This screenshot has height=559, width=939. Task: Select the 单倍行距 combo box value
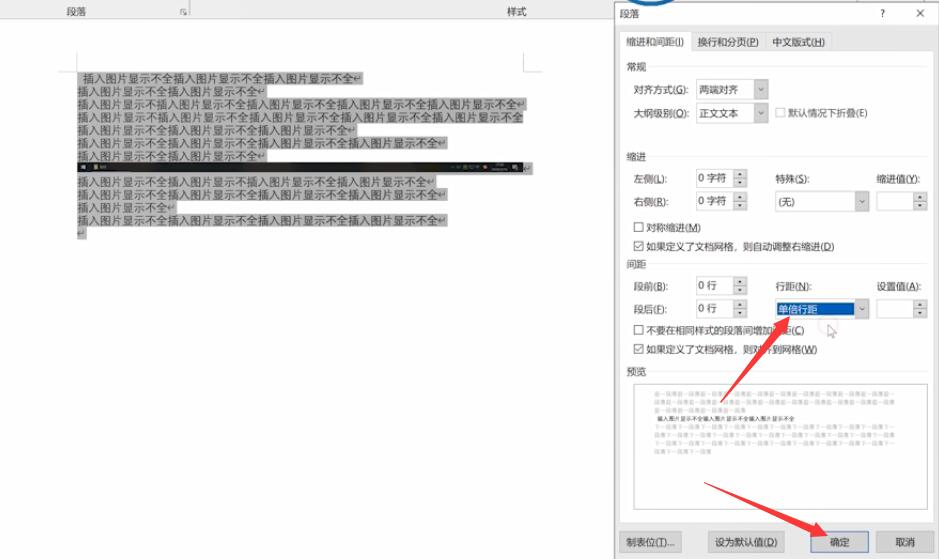(815, 309)
